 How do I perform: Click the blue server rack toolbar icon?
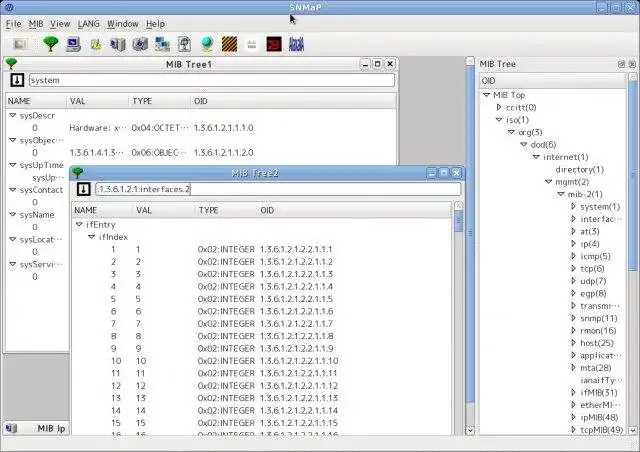tap(118, 44)
